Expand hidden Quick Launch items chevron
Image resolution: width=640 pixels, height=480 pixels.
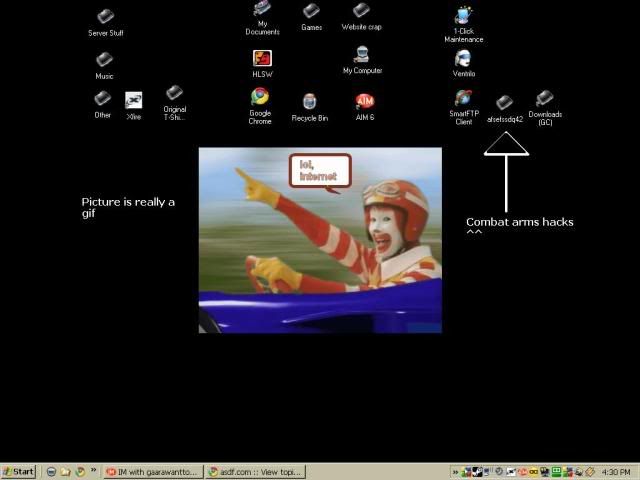93,470
